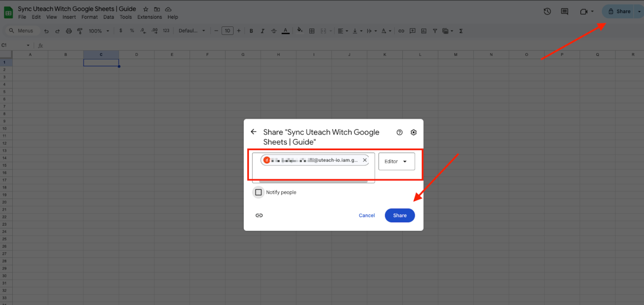Open the Data menu
644x305 pixels.
[108, 17]
